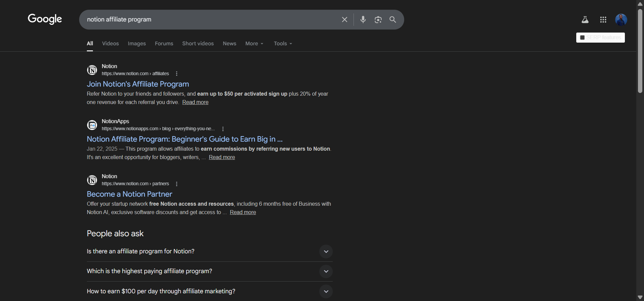Click Read more under Join Notion's Affiliate Program
The height and width of the screenshot is (301, 644).
[195, 102]
